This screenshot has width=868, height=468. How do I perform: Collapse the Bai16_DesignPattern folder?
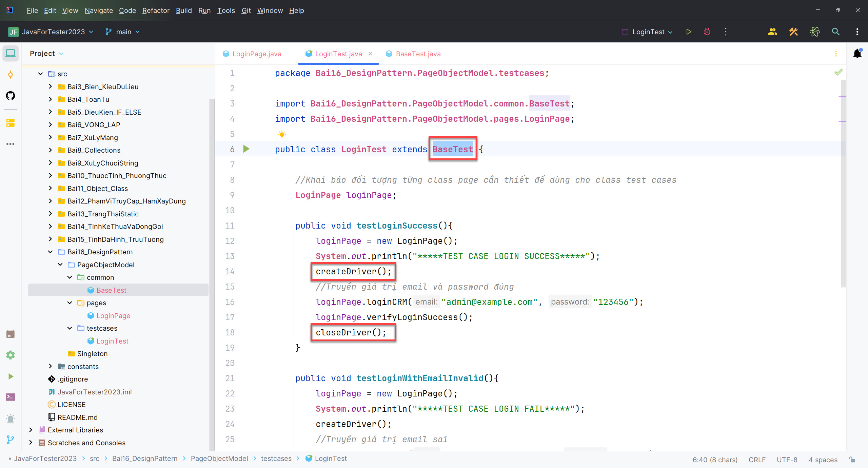[50, 252]
